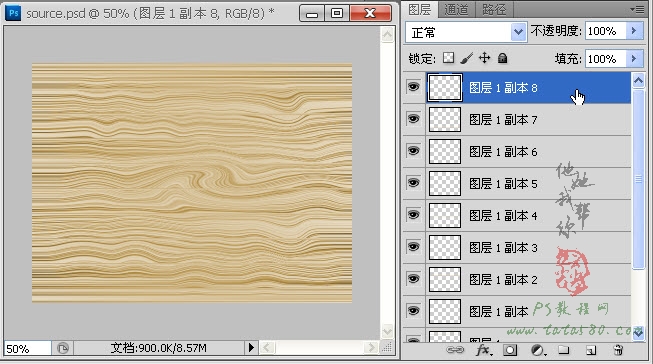Open the opacity 不透明度 slider arrow

[x=634, y=31]
